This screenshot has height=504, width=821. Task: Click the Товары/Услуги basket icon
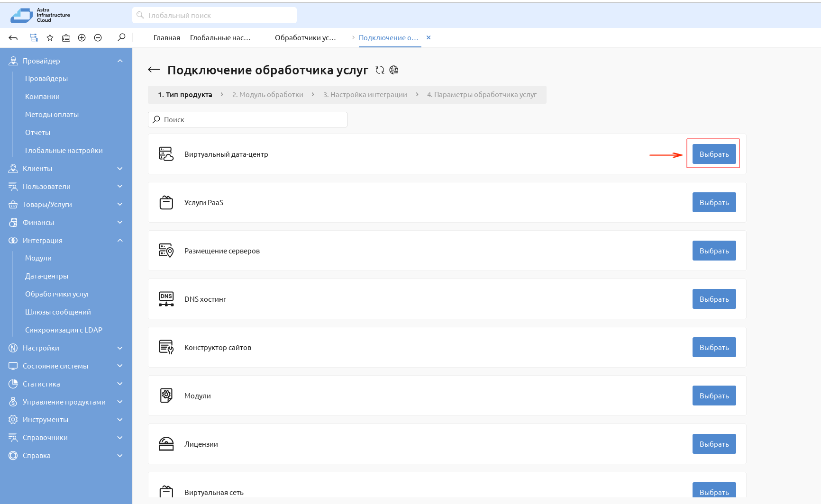click(x=13, y=204)
